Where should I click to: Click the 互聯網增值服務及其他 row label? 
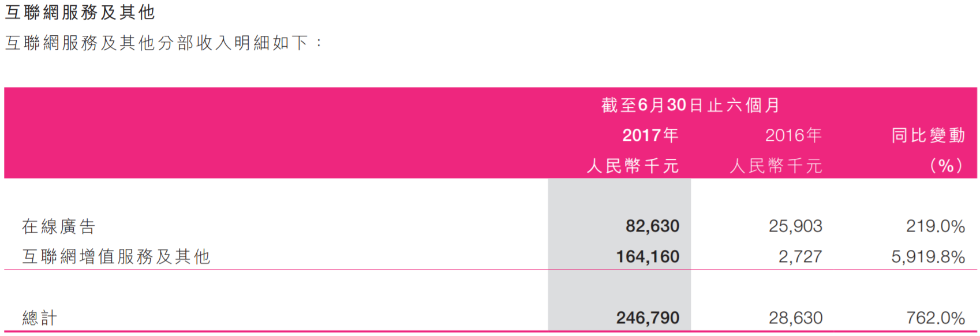115,256
